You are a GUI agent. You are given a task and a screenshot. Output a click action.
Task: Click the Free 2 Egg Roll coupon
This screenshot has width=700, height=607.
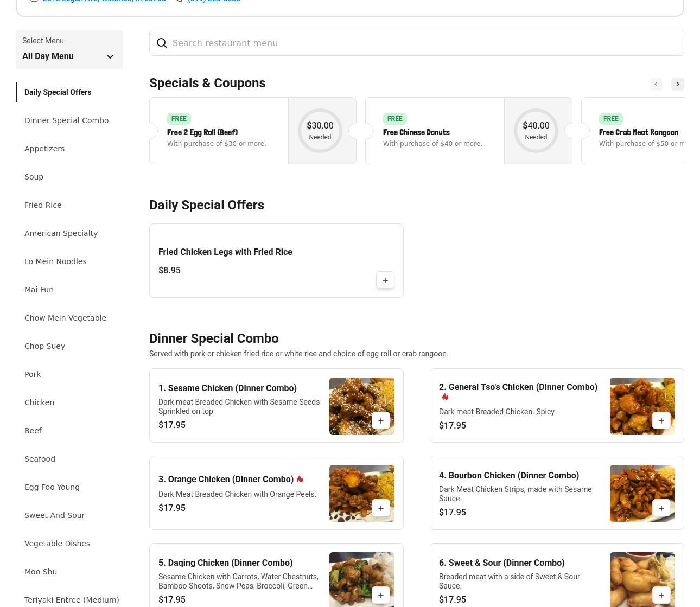coord(218,131)
